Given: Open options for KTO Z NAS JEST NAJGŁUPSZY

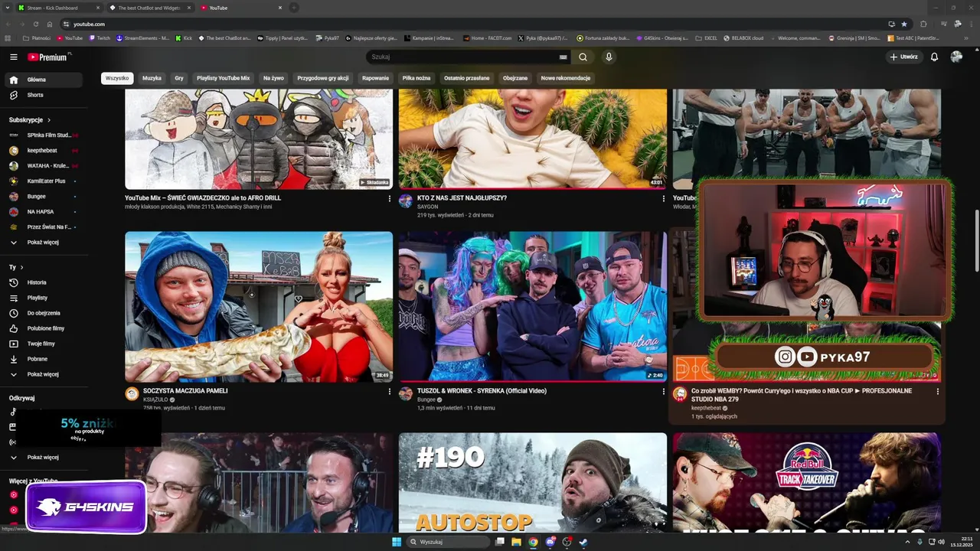Looking at the screenshot, I should [664, 198].
